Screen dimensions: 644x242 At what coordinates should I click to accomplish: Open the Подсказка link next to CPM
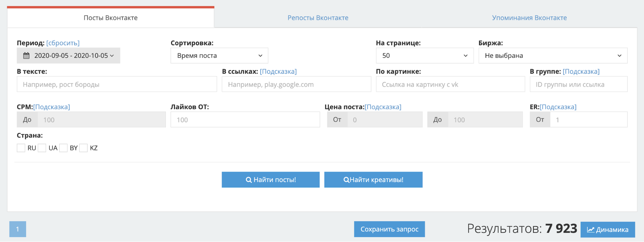point(52,107)
